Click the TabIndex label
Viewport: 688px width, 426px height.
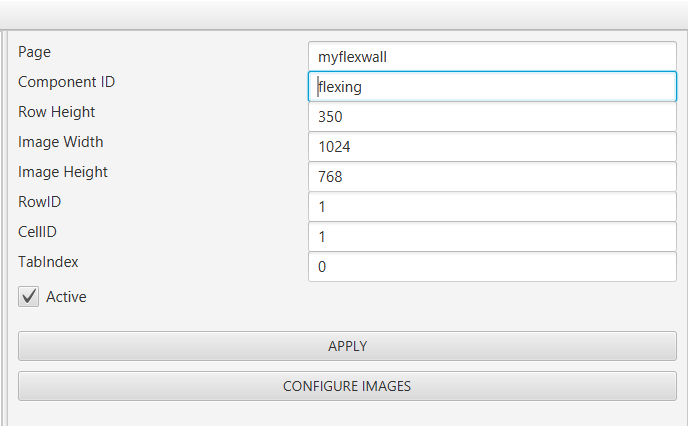pos(48,262)
